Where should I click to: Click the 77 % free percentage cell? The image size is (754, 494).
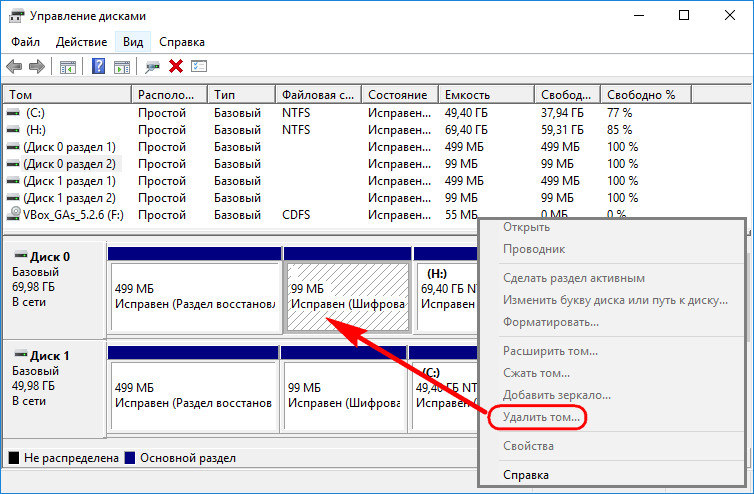tap(619, 113)
